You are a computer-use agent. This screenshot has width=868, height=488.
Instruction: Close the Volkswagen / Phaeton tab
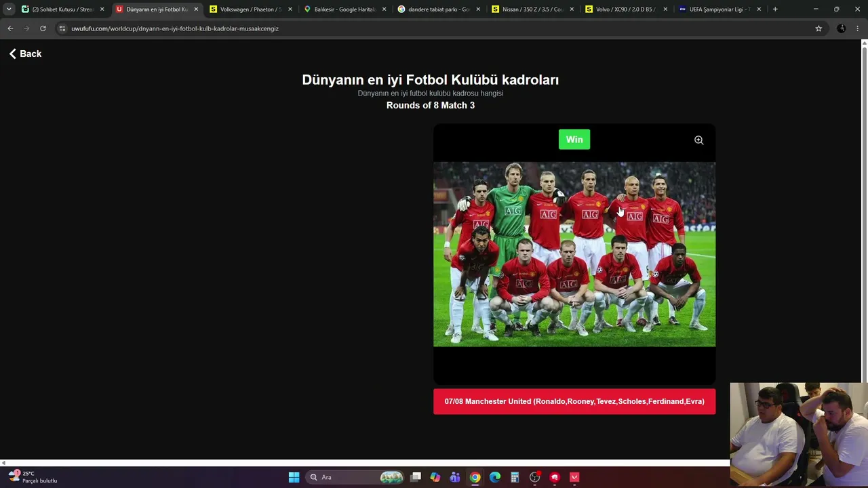coord(290,9)
